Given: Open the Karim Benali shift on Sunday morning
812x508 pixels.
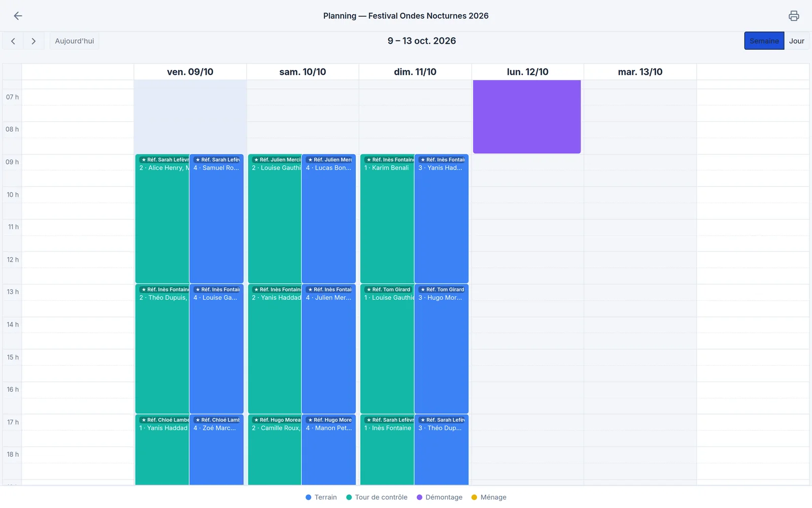Looking at the screenshot, I should point(387,218).
